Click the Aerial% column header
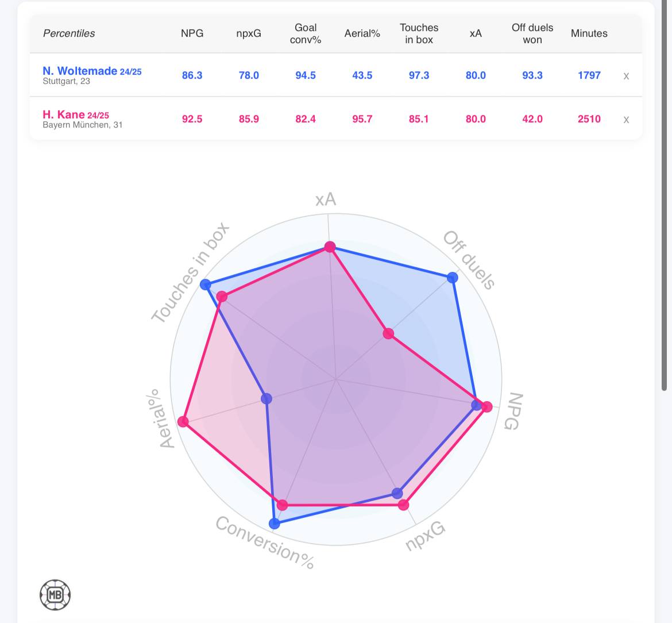 362,33
